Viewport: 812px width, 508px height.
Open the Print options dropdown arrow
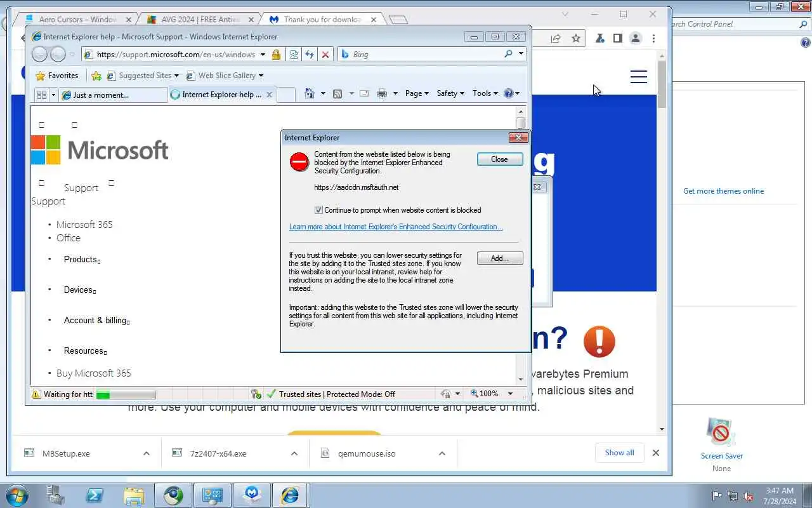(395, 93)
